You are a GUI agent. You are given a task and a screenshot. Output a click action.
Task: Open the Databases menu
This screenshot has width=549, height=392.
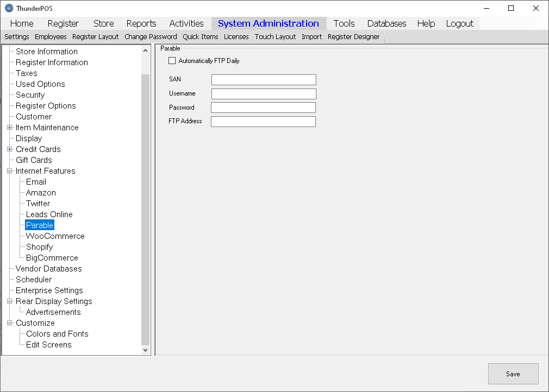point(386,23)
